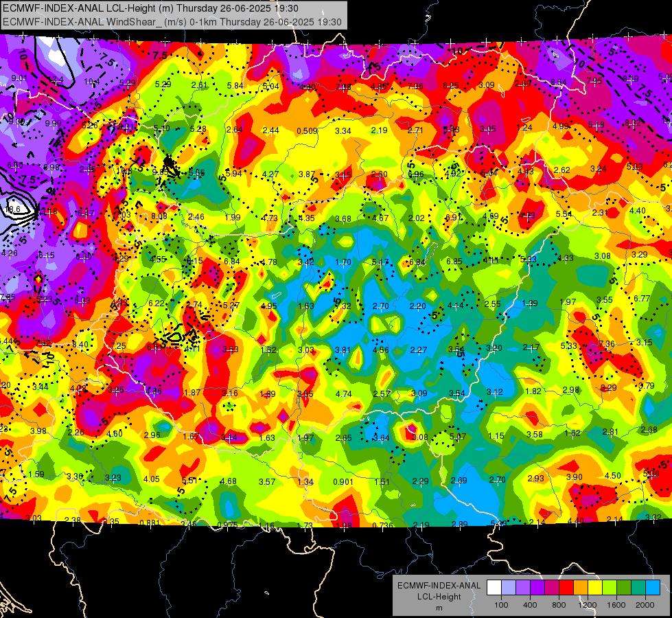Click the shear value 2.02
The width and height of the screenshot is (672, 618).
point(416,218)
